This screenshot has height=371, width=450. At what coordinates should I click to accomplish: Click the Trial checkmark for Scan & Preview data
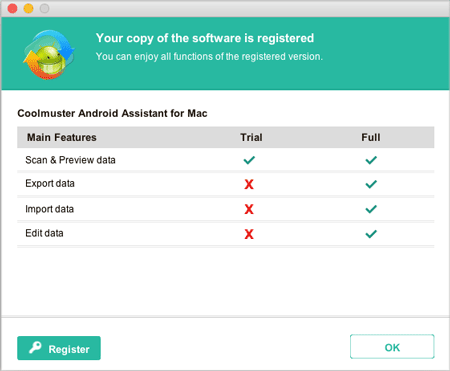[x=249, y=160]
